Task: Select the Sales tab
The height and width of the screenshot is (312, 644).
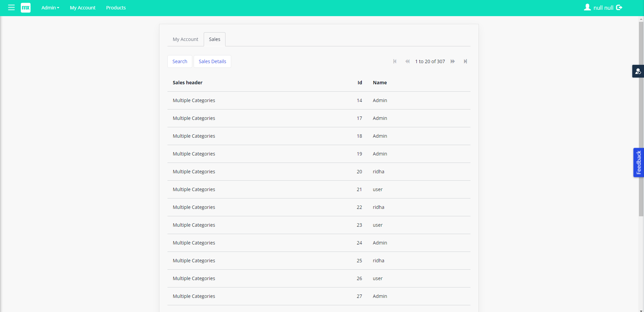Action: [x=214, y=39]
